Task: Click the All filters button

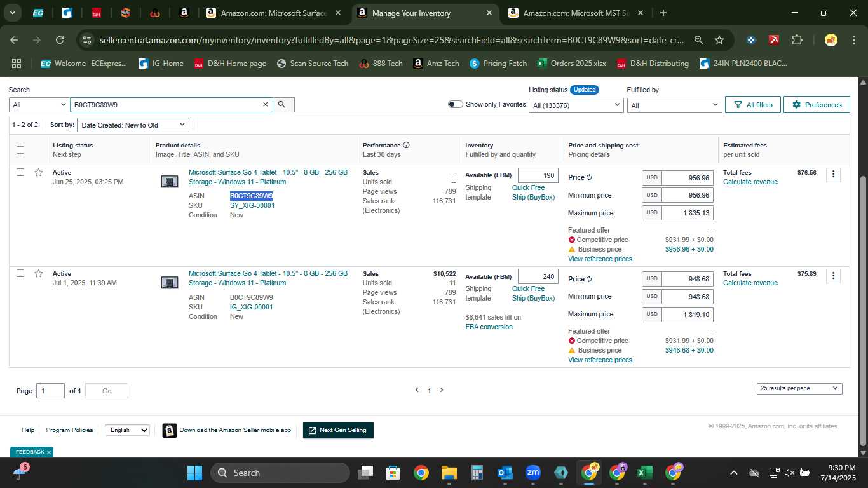Action: pyautogui.click(x=753, y=105)
